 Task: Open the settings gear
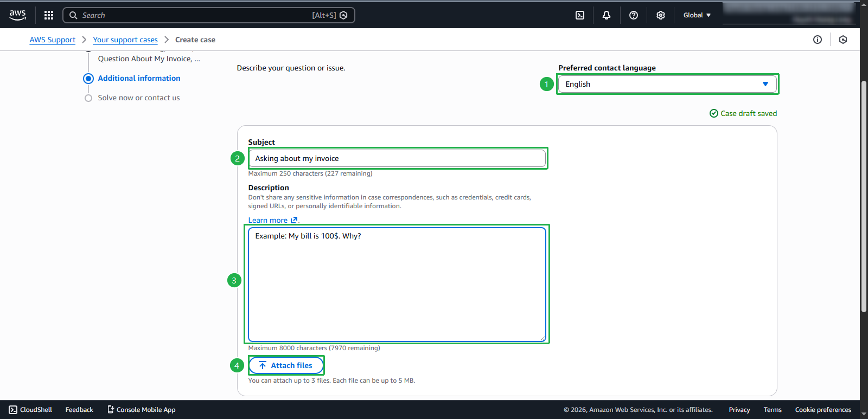click(x=661, y=15)
